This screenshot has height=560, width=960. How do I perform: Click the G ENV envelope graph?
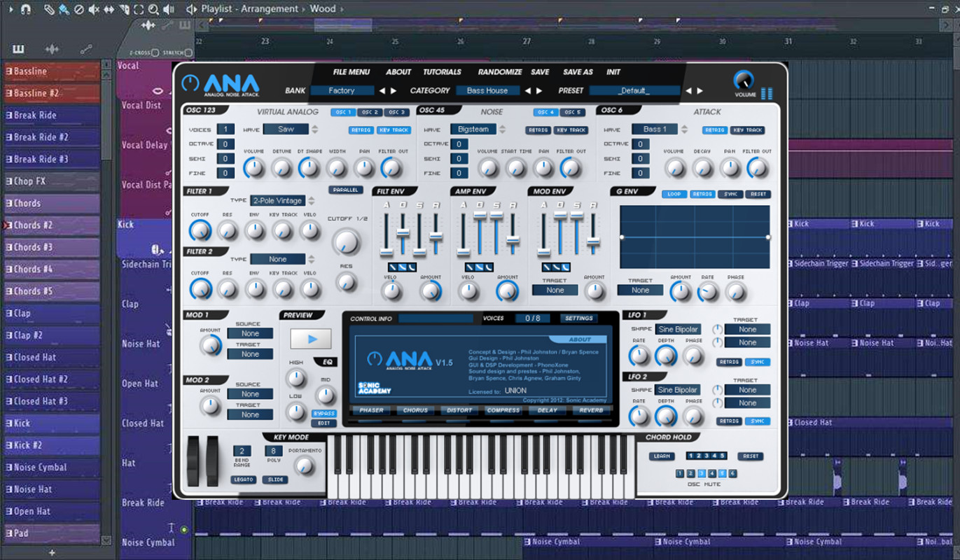[x=695, y=237]
